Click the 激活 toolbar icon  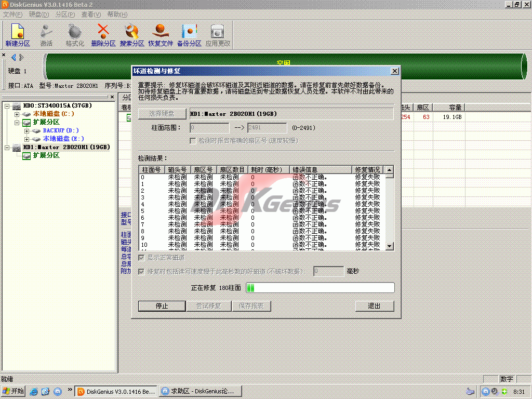coord(46,35)
